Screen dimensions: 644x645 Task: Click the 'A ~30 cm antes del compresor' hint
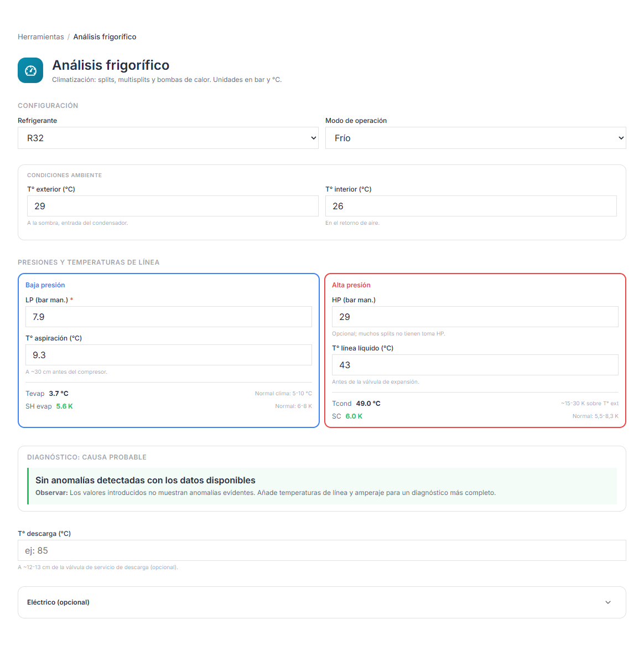pyautogui.click(x=66, y=372)
